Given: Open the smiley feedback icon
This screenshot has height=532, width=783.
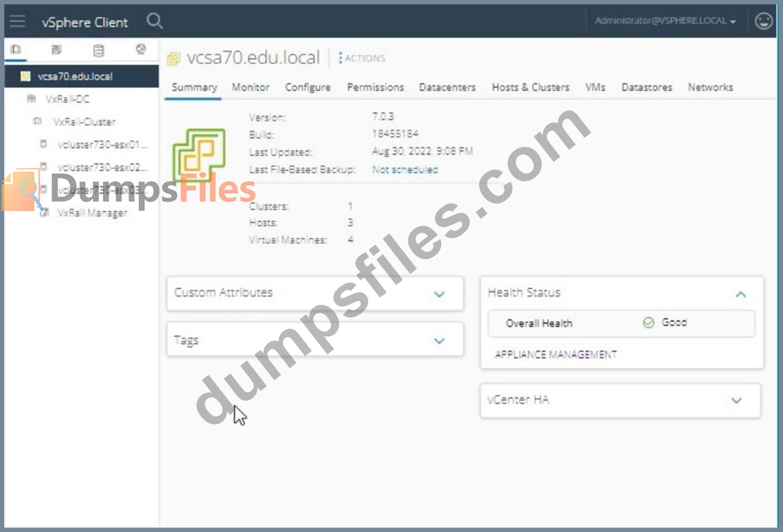Looking at the screenshot, I should click(763, 21).
